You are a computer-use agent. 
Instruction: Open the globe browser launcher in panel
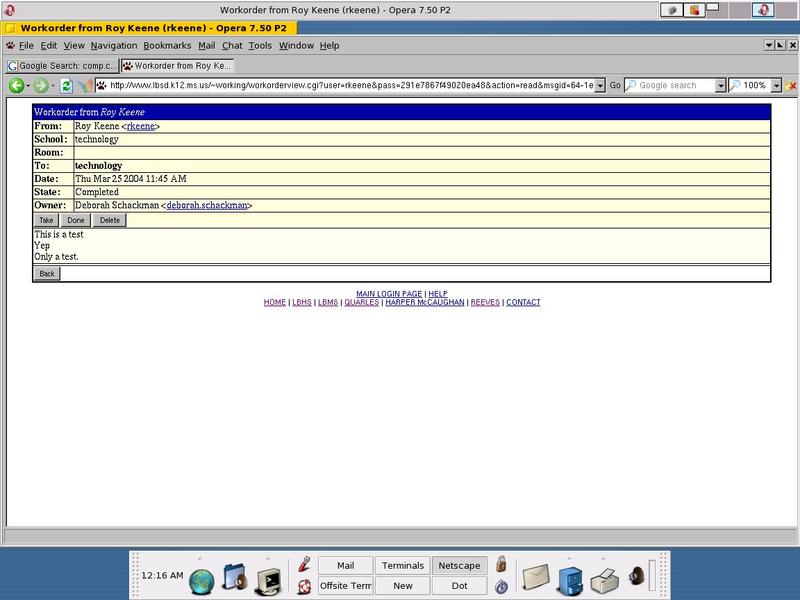point(202,582)
